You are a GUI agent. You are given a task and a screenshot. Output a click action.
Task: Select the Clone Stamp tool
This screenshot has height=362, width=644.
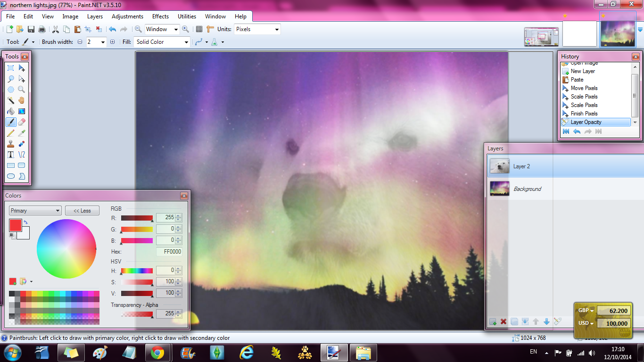[11, 144]
